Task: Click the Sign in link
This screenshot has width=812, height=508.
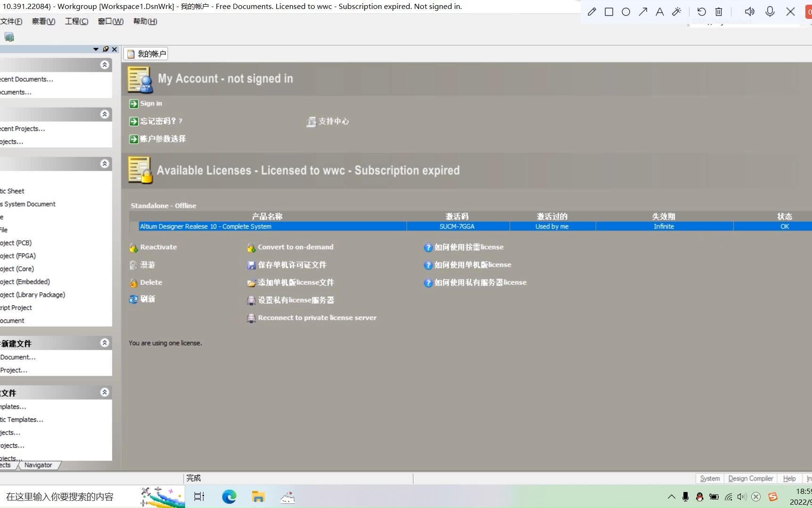Action: (151, 104)
